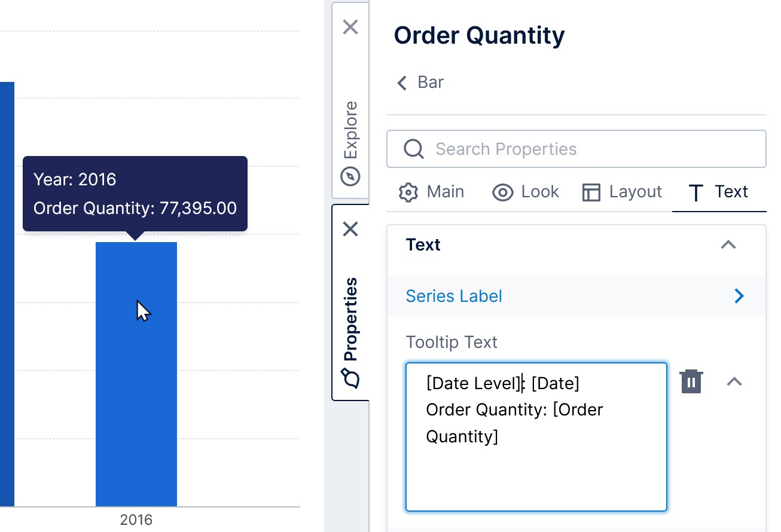The height and width of the screenshot is (532, 781).
Task: Open the Explore compass icon
Action: 350,176
